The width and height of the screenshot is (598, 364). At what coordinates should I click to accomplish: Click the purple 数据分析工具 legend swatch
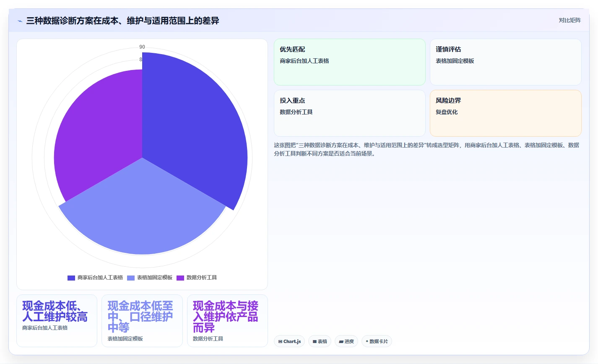(x=180, y=278)
